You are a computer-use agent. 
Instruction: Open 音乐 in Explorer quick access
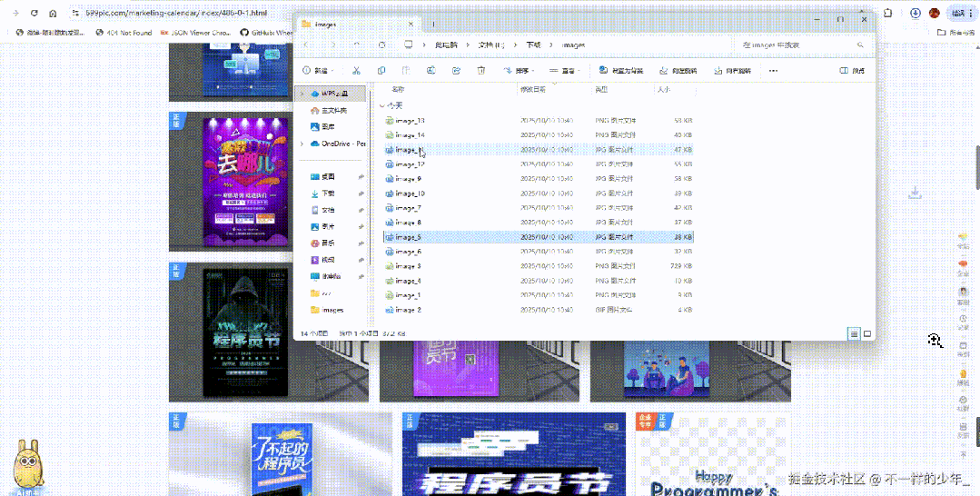322,243
